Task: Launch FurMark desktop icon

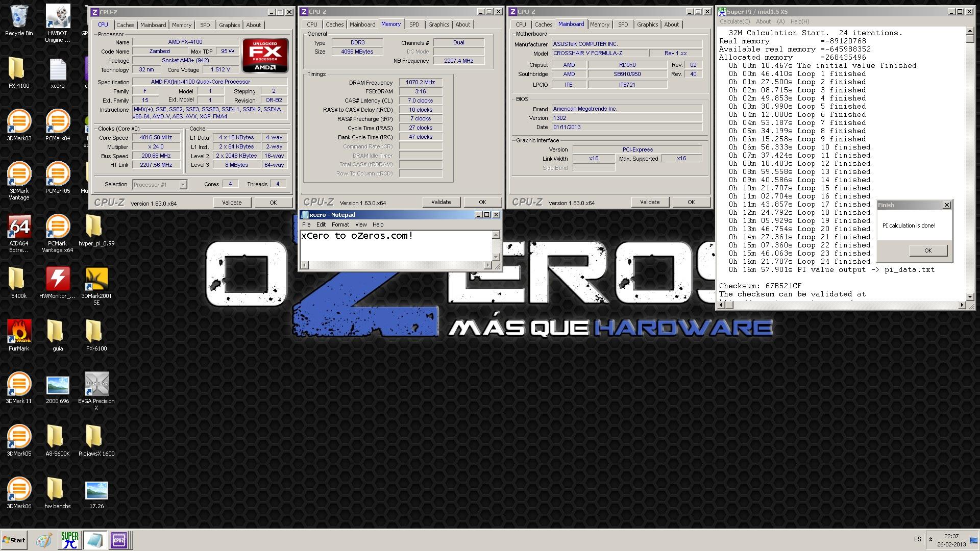Action: (19, 336)
